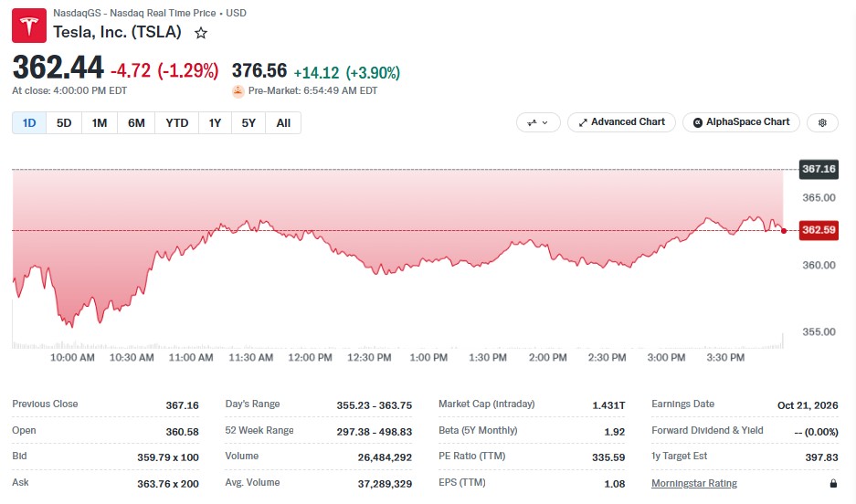The image size is (856, 504).
Task: Select the 5D time range tab
Action: click(x=64, y=122)
